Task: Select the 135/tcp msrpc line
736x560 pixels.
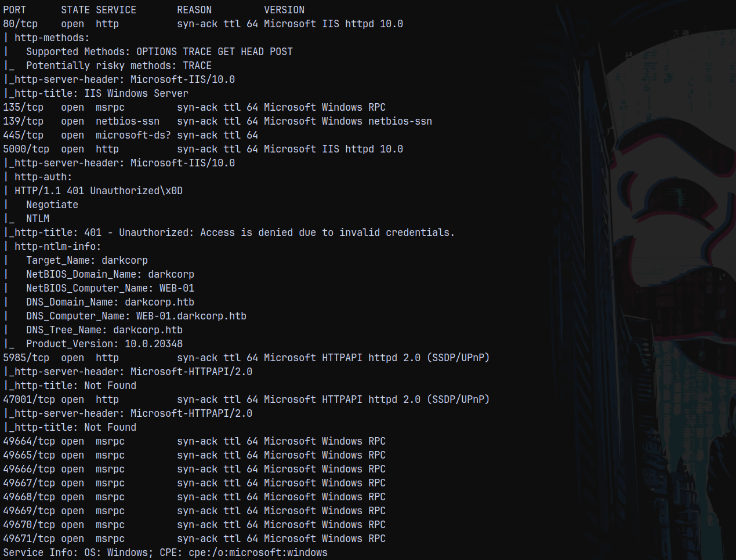Action: (194, 107)
